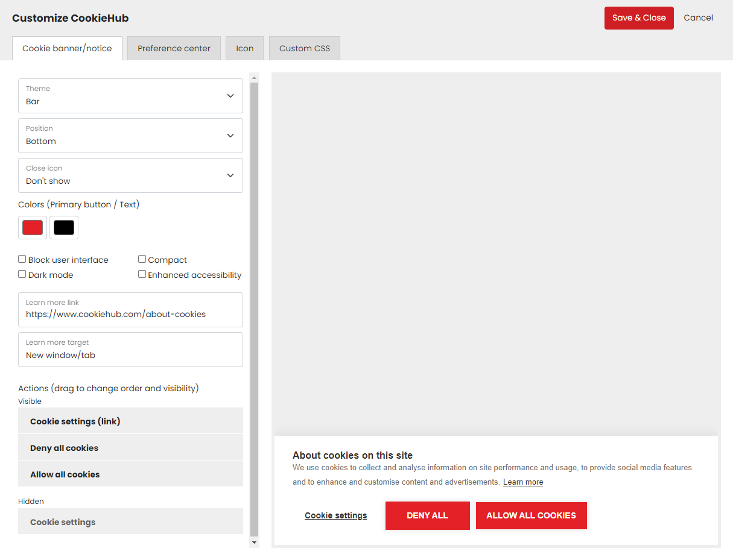This screenshot has width=733, height=560.
Task: Toggle the Dark mode checkbox
Action: click(22, 274)
